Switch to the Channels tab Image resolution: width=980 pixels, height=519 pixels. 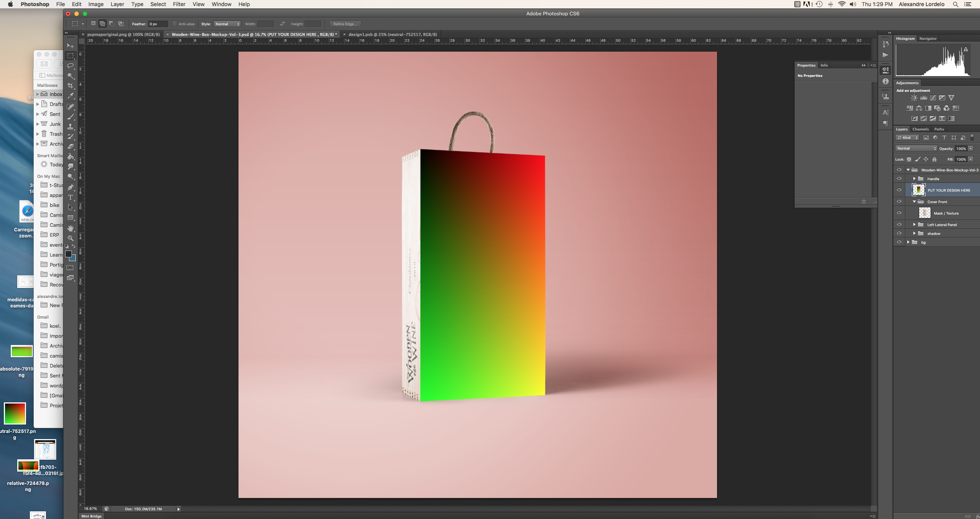[920, 129]
